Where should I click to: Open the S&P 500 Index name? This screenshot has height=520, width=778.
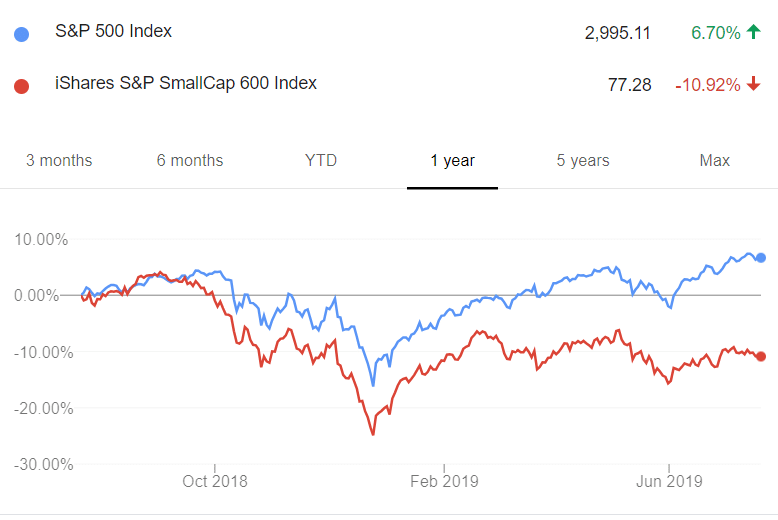click(114, 31)
